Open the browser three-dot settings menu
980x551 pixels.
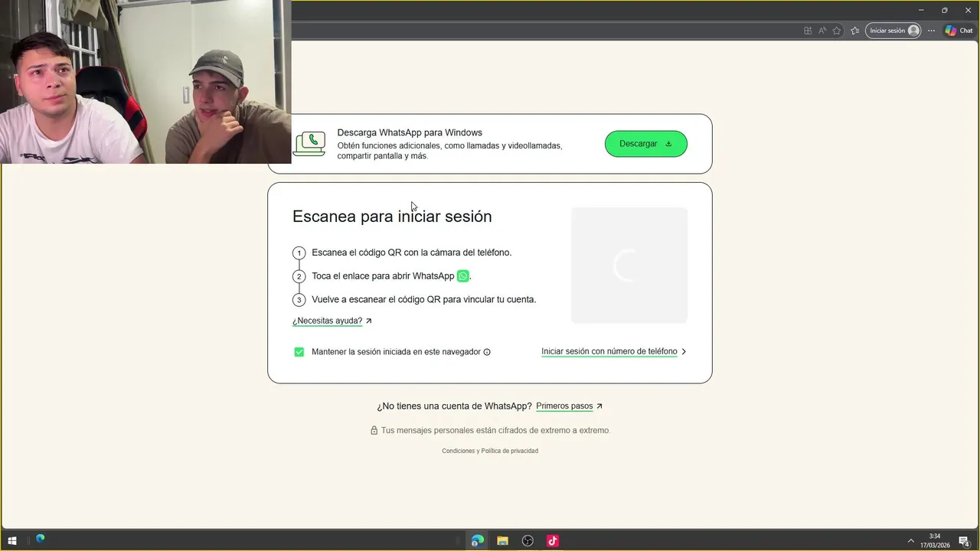click(x=931, y=31)
